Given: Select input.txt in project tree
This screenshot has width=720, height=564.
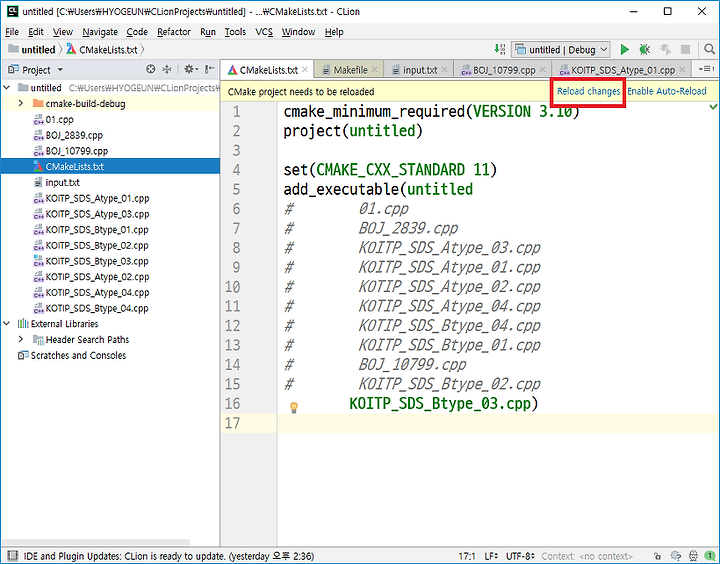Looking at the screenshot, I should pos(62,182).
